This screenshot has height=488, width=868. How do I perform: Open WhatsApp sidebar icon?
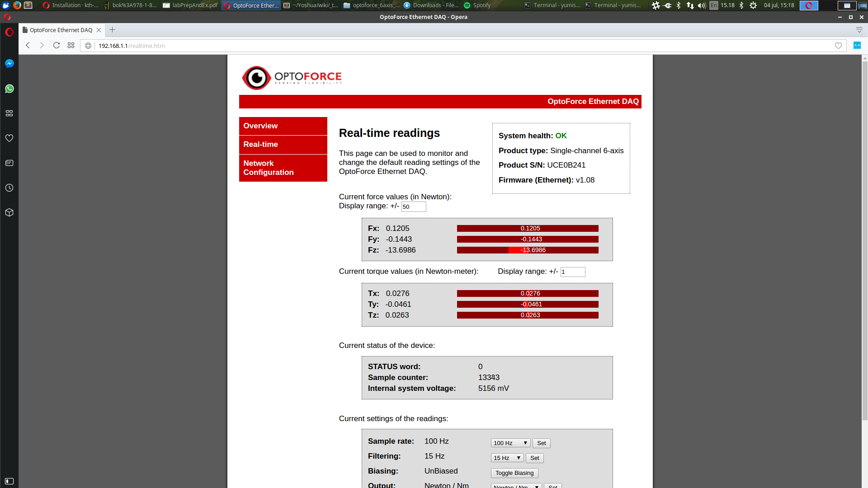(9, 89)
